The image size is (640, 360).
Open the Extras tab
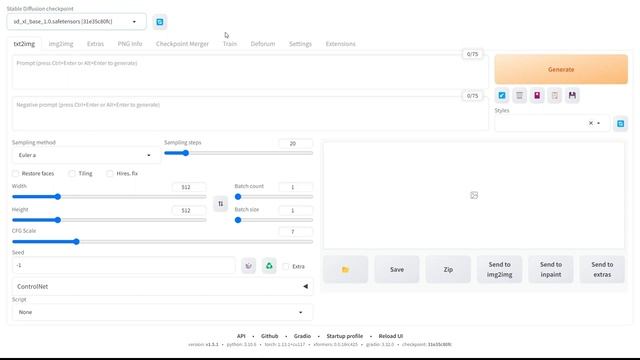tap(95, 44)
